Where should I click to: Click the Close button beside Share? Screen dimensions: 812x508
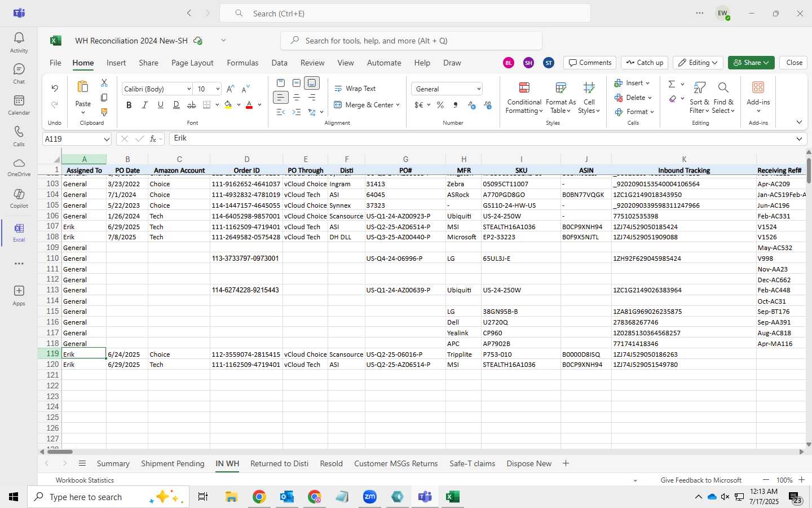point(794,63)
